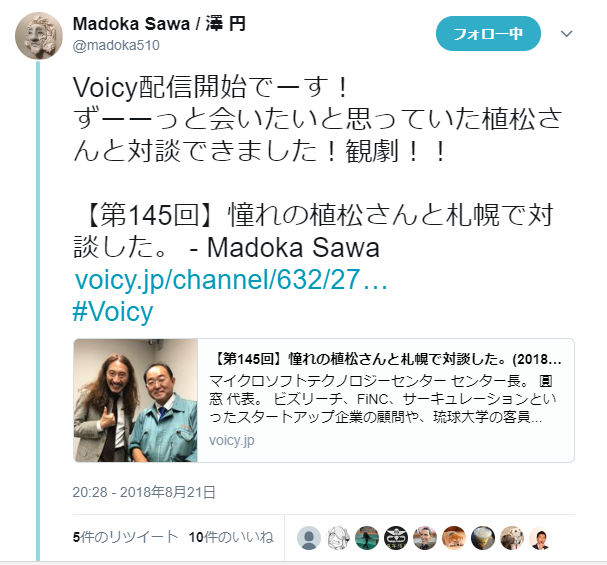The width and height of the screenshot is (607, 565).
Task: View the 10件のいいね list
Action: coord(231,537)
